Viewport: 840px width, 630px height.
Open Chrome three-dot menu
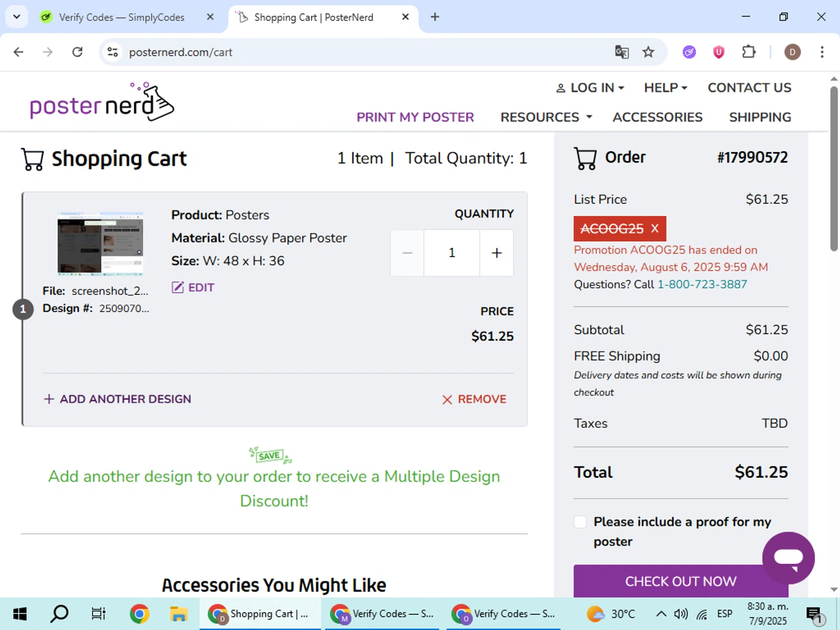pos(822,52)
